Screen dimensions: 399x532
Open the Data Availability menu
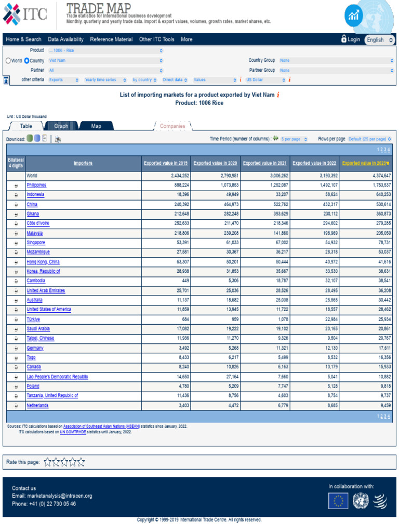tap(65, 39)
